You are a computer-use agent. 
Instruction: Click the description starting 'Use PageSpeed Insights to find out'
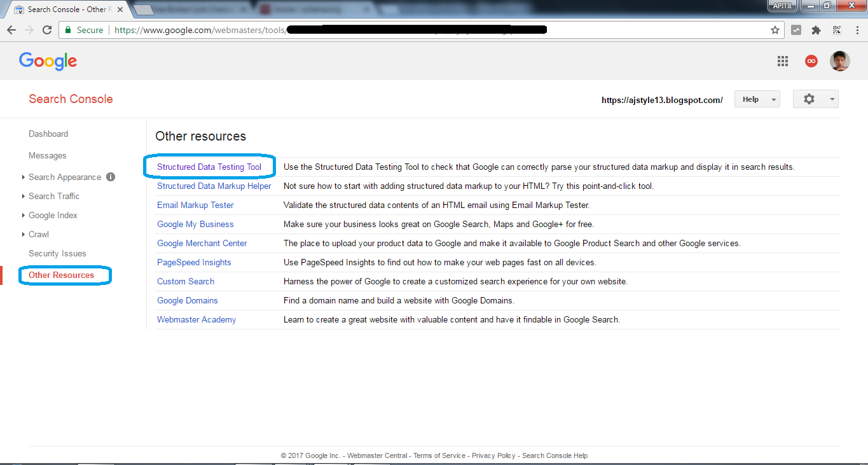(x=440, y=262)
